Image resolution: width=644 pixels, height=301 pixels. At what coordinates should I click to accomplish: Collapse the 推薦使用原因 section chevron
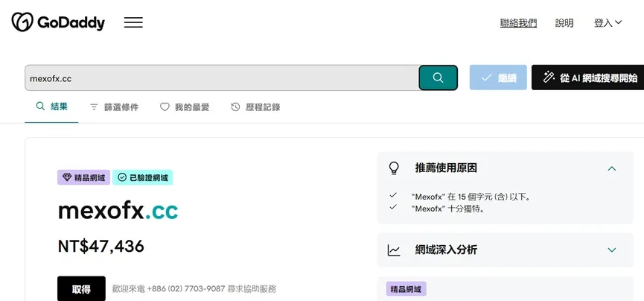tap(612, 168)
